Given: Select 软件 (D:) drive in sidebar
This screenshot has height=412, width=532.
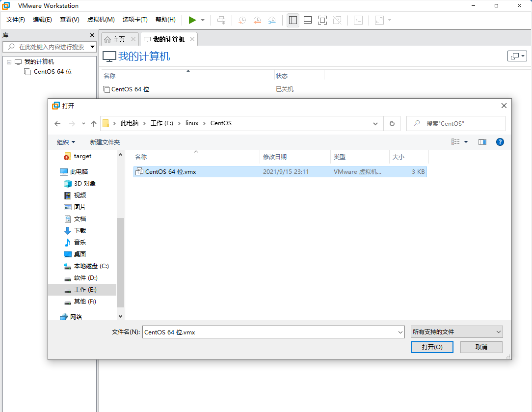Looking at the screenshot, I should point(81,278).
